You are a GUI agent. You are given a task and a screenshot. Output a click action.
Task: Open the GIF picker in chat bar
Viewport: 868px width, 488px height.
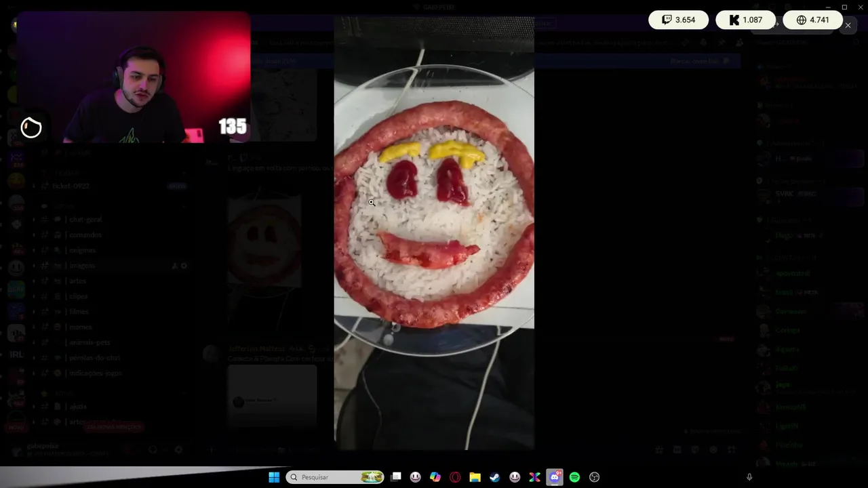(x=677, y=449)
